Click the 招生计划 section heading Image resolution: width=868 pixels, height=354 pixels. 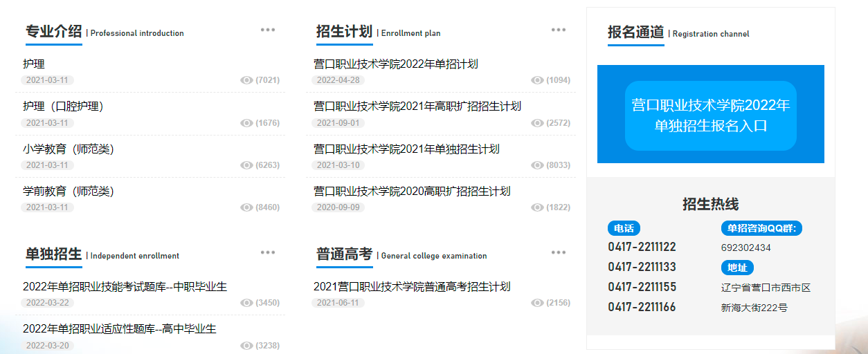(x=345, y=32)
